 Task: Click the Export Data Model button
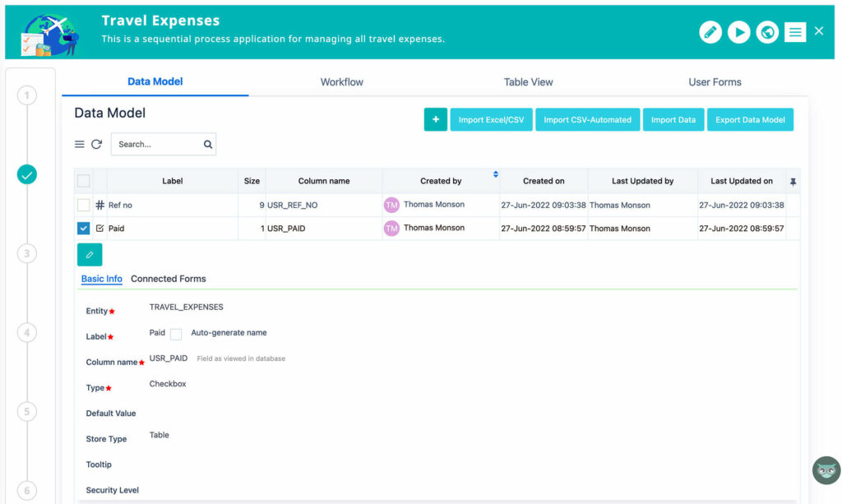750,120
